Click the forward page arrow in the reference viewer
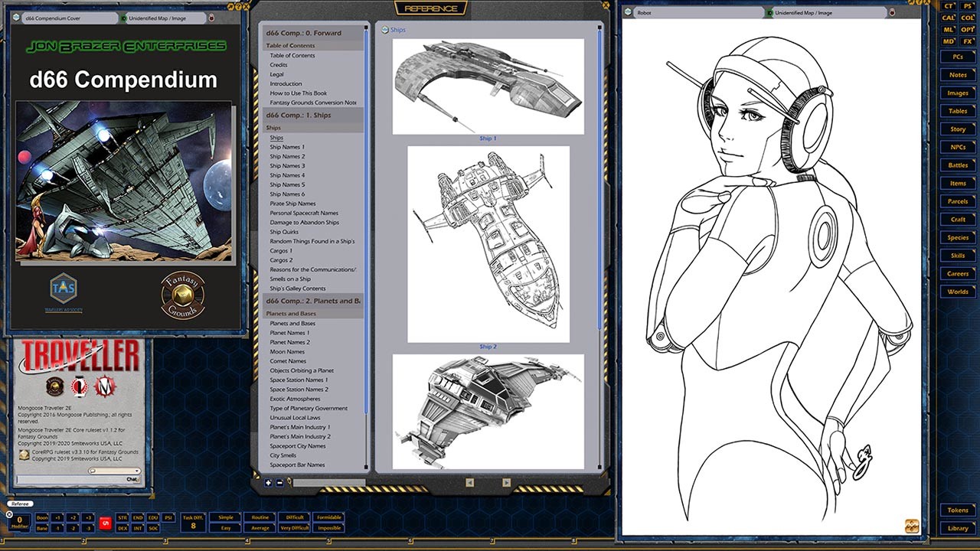 (506, 483)
